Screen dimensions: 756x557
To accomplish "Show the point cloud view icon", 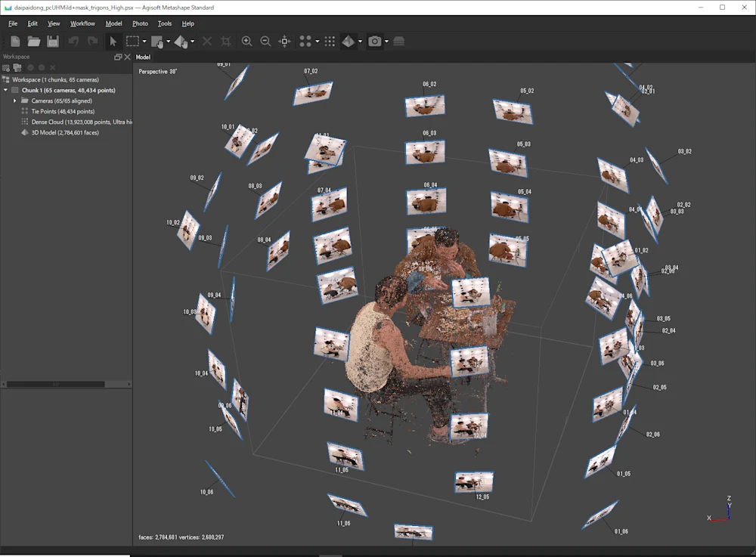I will tap(305, 42).
